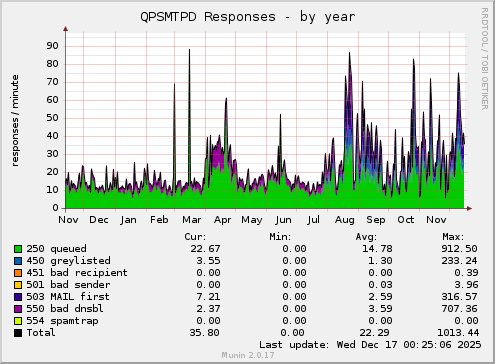
Task: Click the yellow 501 bad sender swatch
Action: click(x=18, y=285)
